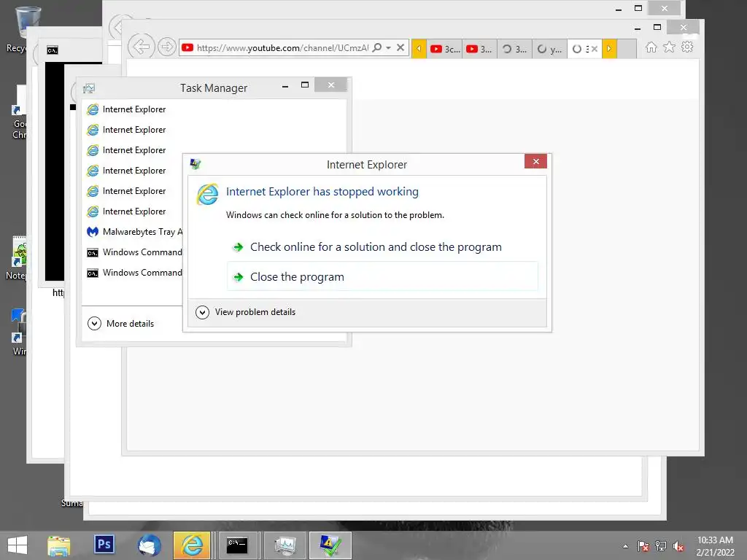The image size is (747, 560).
Task: Close the 'Internet Explorer has stopped working' dialog
Action: pyautogui.click(x=535, y=161)
